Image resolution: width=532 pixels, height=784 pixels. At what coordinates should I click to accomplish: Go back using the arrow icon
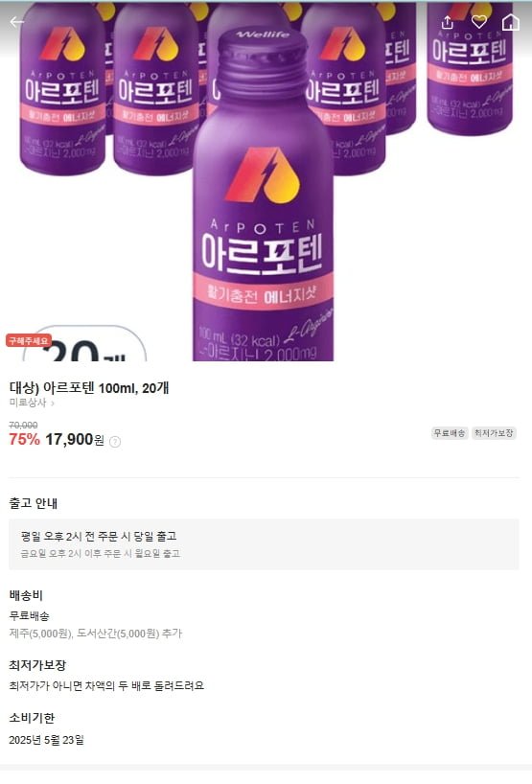pos(17,22)
